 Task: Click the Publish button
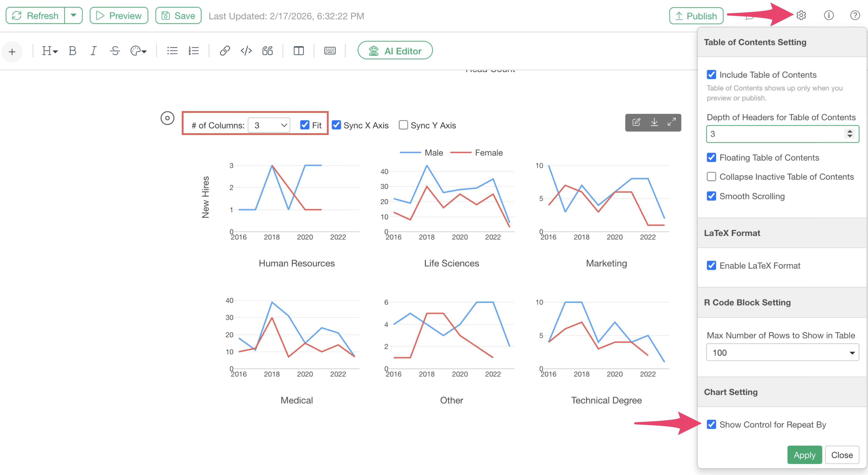(x=696, y=16)
